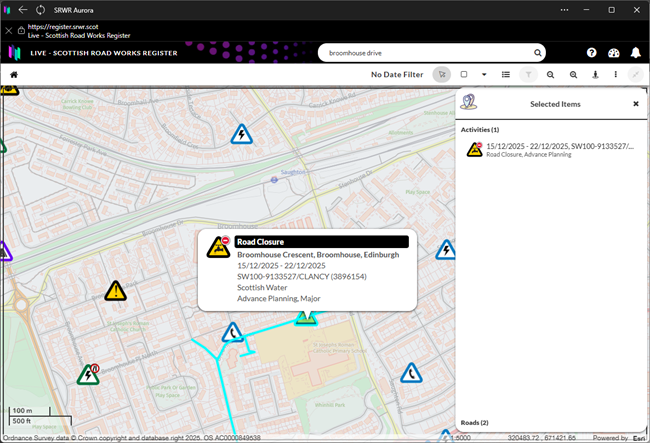Reload the SRWR Aurora page

point(40,10)
